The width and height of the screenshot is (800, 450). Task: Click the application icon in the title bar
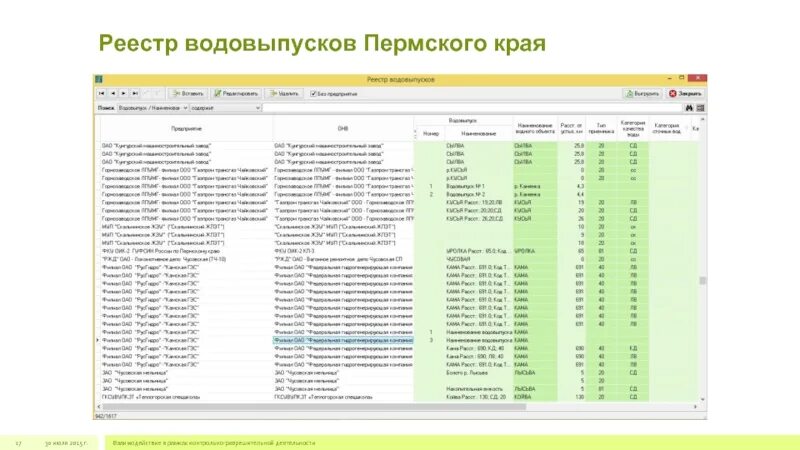click(x=99, y=79)
